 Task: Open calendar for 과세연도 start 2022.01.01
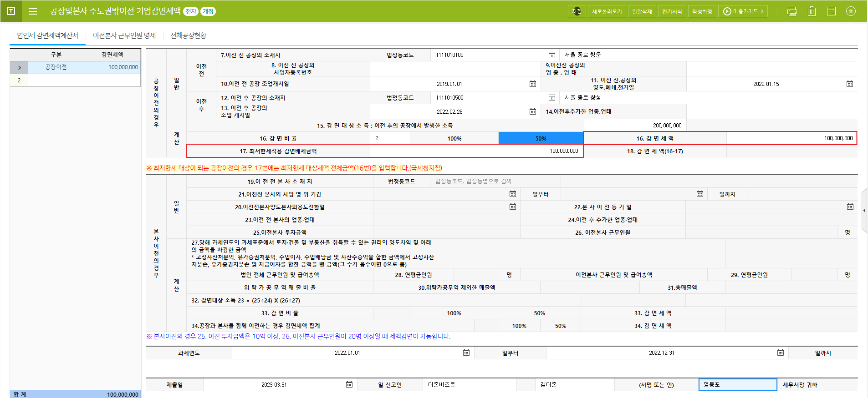coord(466,353)
